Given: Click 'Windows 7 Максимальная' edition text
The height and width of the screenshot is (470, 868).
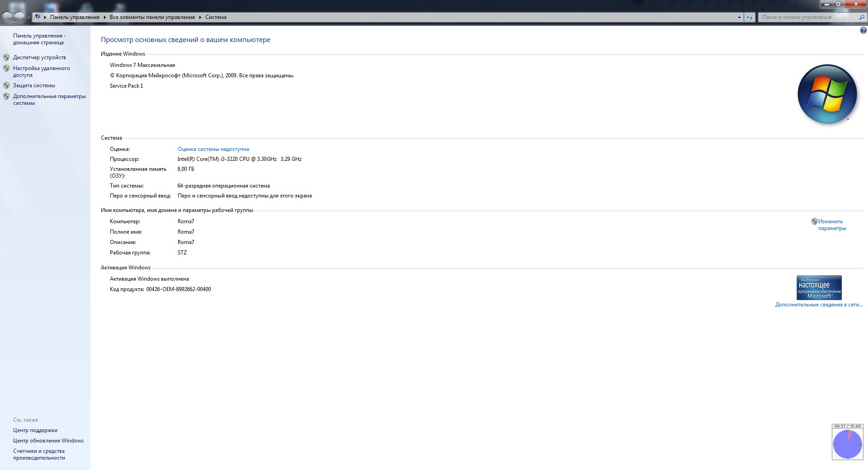Looking at the screenshot, I should (x=142, y=65).
